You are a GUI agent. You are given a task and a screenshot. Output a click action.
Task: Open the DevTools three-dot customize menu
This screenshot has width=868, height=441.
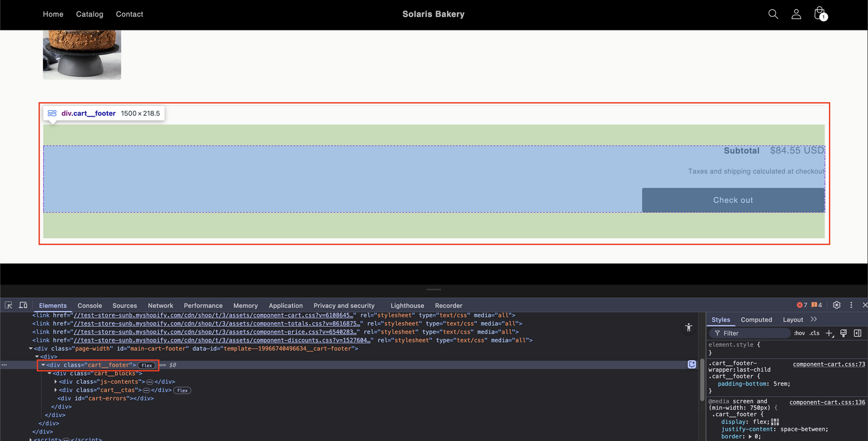(x=851, y=305)
